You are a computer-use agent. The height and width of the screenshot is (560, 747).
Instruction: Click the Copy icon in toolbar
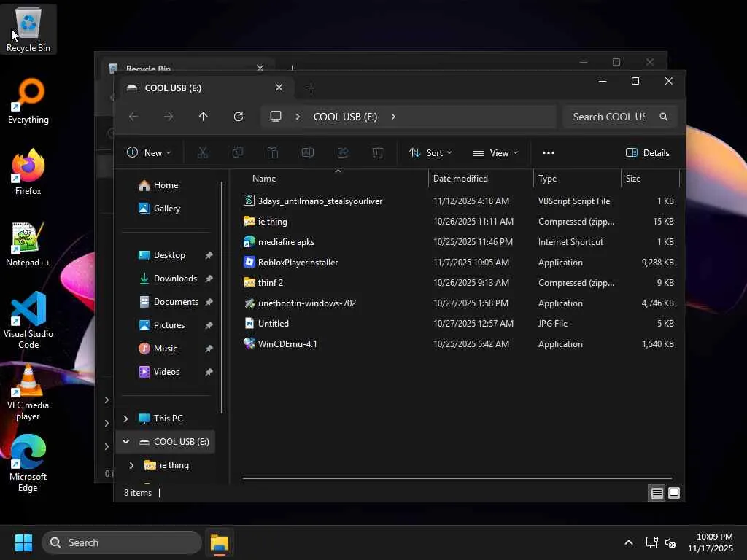[237, 153]
